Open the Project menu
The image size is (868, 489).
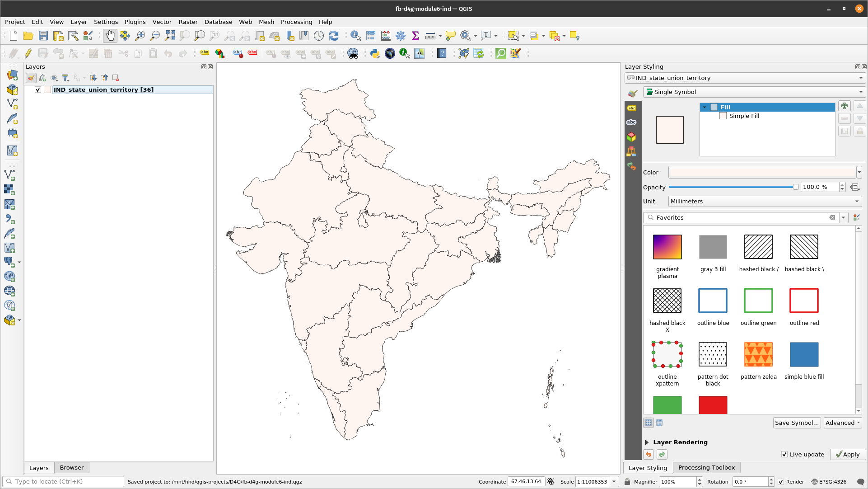click(15, 22)
